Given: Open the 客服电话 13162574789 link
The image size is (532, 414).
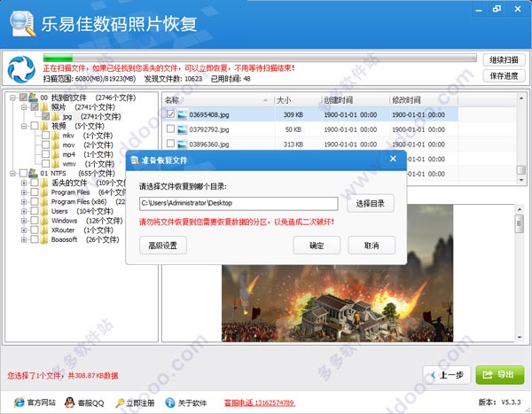Looking at the screenshot, I should tap(259, 402).
